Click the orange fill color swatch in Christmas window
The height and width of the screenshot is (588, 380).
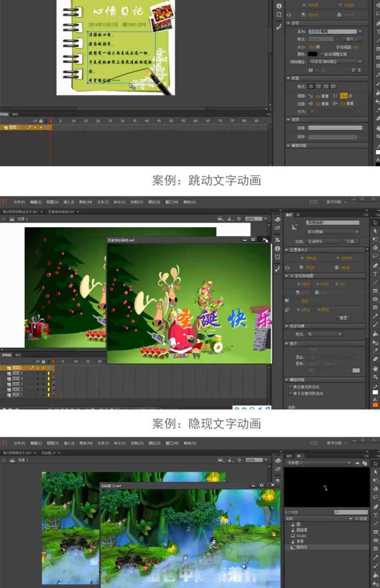click(x=375, y=405)
